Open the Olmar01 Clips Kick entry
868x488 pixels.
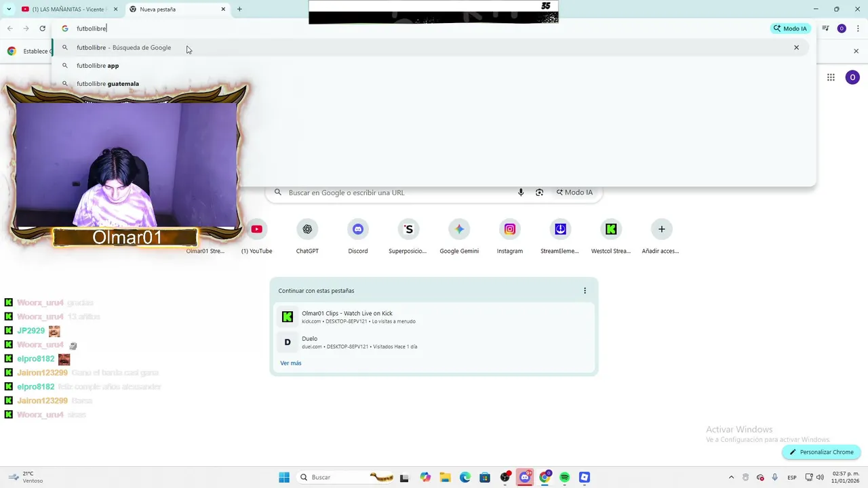pyautogui.click(x=434, y=317)
